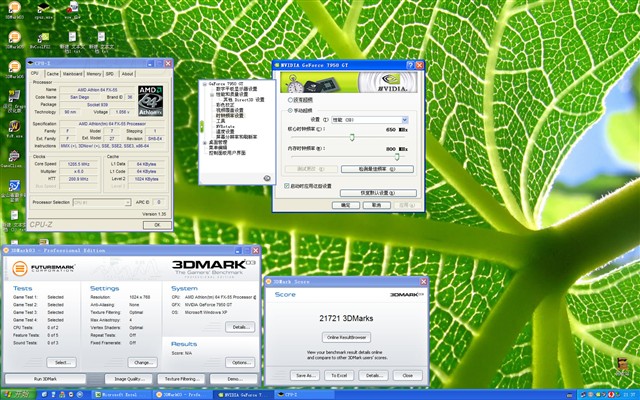Open the Memory tab in CPU-Z
Image resolution: width=640 pixels, height=400 pixels.
point(94,74)
